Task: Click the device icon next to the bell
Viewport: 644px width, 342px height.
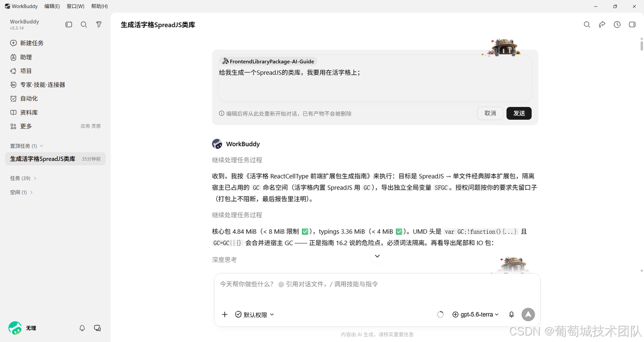Action: tap(98, 328)
